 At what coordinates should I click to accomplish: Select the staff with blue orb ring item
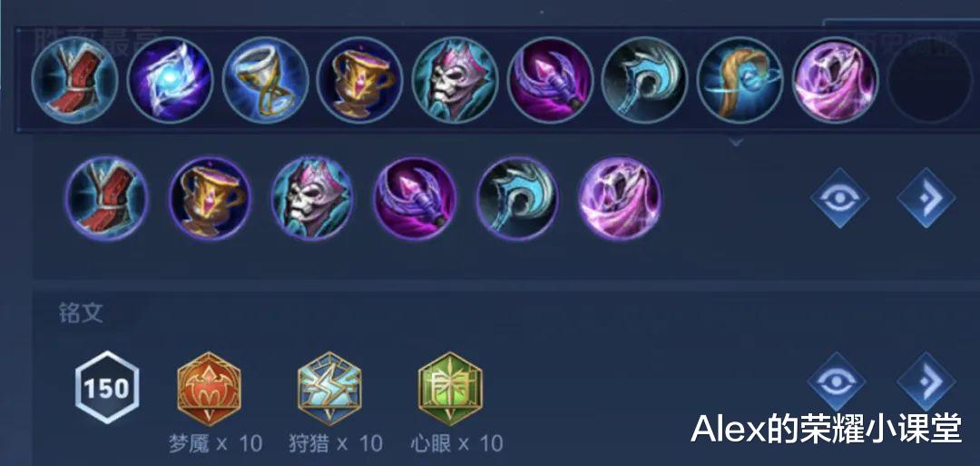[x=740, y=79]
